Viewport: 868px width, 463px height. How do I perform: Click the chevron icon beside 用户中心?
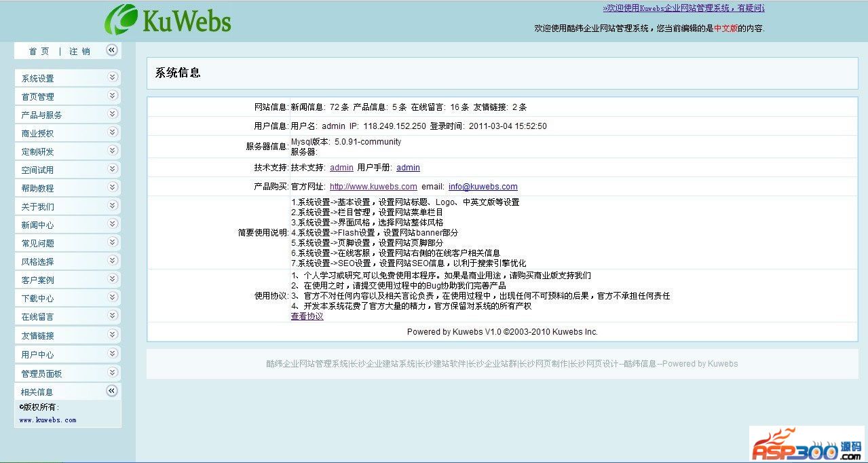click(x=113, y=354)
